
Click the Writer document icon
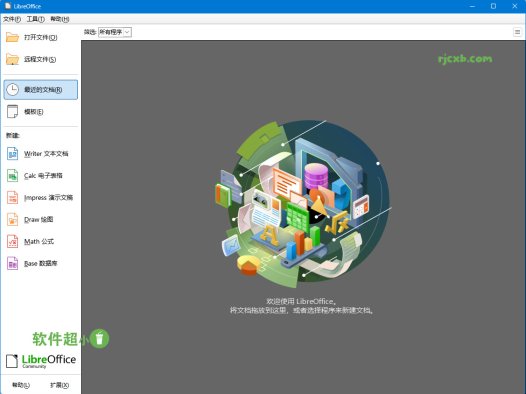[x=12, y=154]
